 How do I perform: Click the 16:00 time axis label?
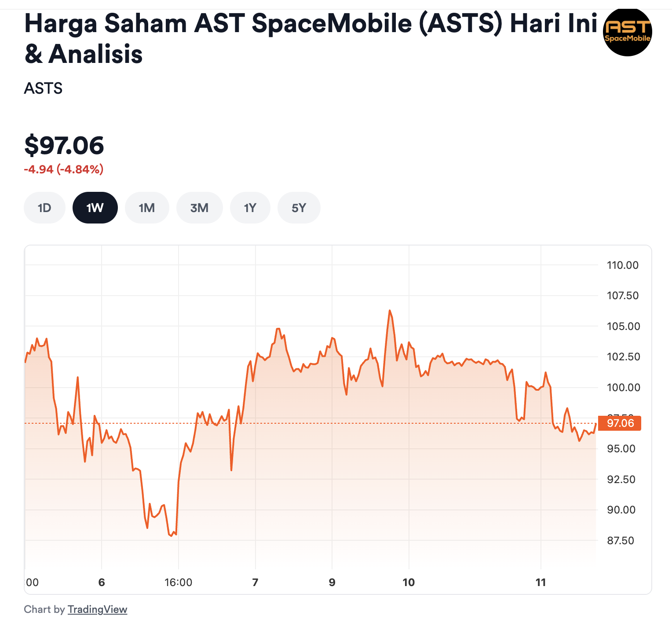click(178, 583)
